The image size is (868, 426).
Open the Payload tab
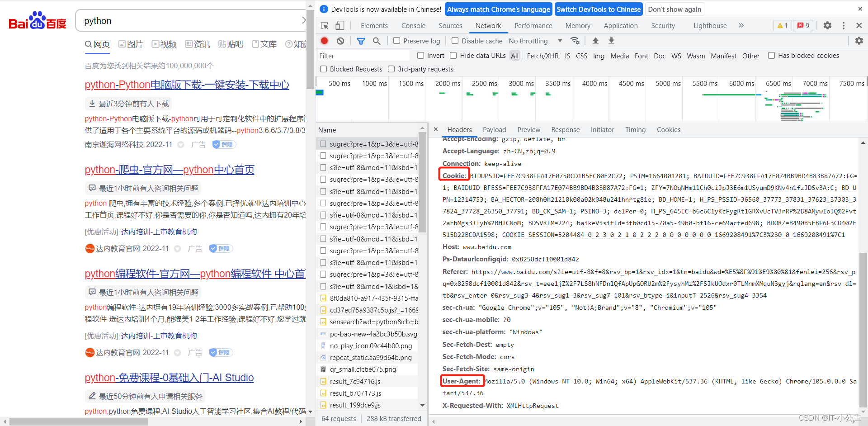(494, 130)
